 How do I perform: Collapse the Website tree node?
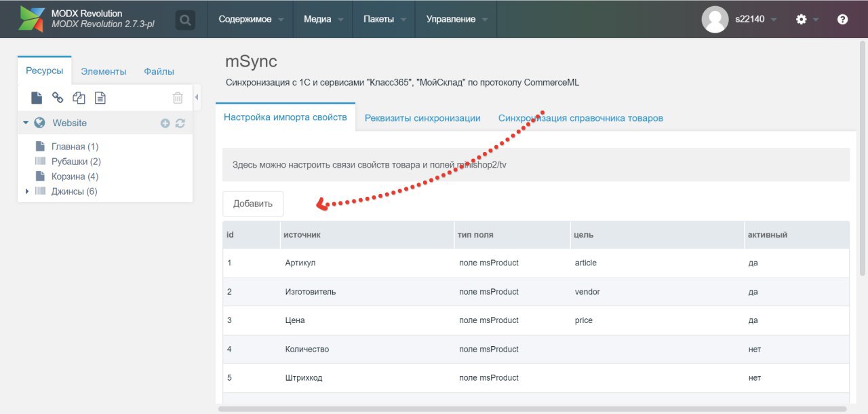26,123
